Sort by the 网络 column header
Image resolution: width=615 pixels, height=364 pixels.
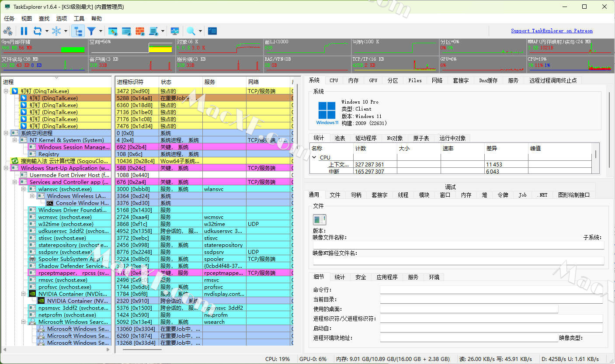click(x=268, y=82)
